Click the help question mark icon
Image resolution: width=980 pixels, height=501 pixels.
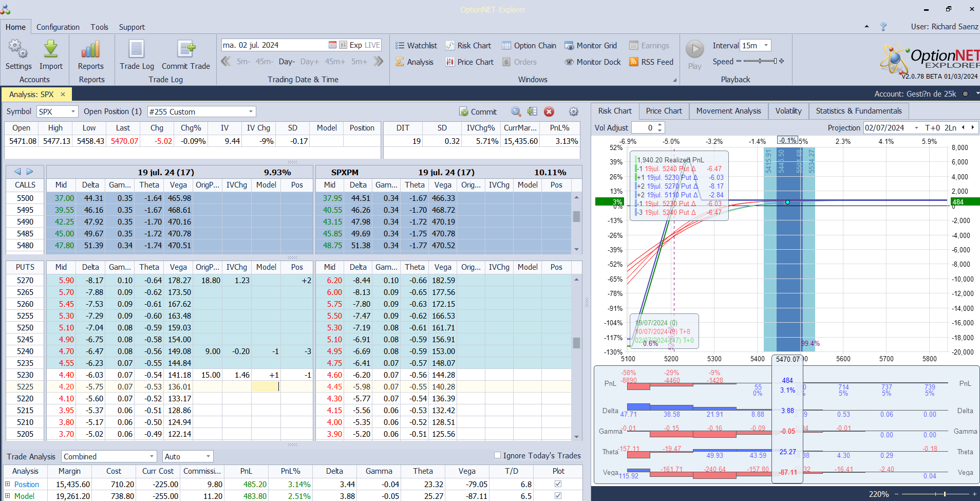coord(883,27)
